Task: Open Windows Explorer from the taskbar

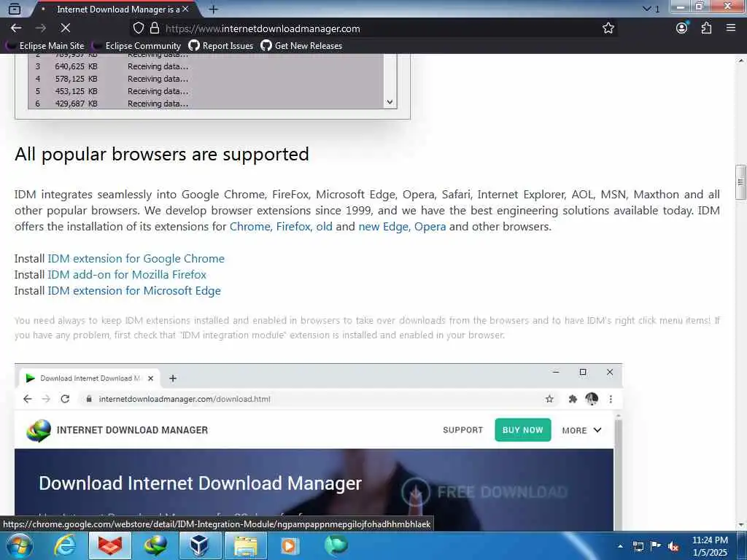Action: coord(245,545)
